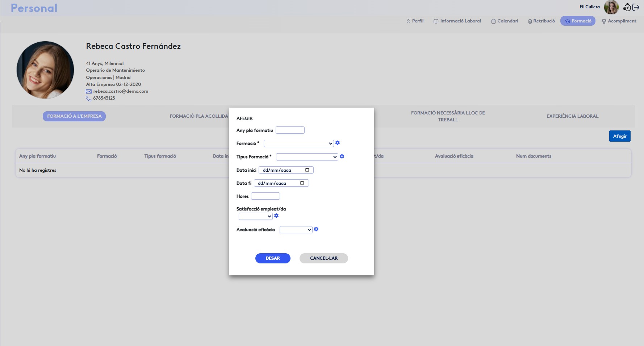644x346 pixels.
Task: Click the Any pla formatiu input field
Action: click(x=290, y=130)
